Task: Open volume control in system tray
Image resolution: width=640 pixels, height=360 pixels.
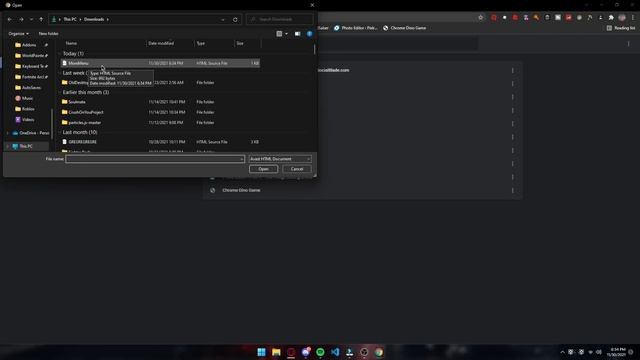Action: [599, 352]
